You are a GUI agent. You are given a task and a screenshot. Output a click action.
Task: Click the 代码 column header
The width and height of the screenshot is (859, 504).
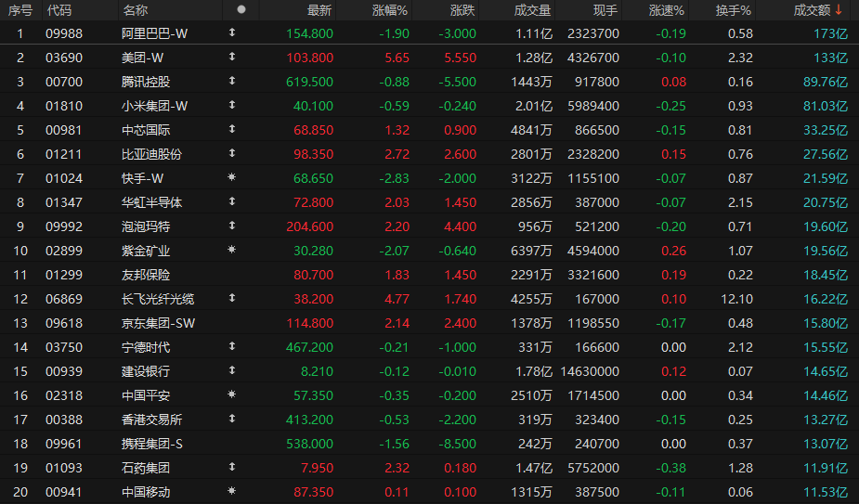(x=59, y=10)
